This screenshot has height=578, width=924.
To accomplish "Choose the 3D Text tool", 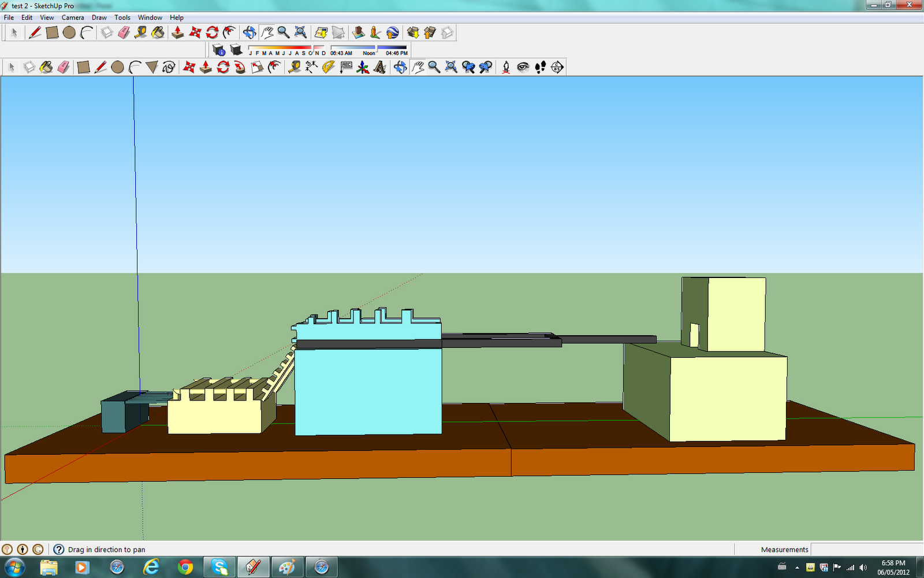I will [380, 68].
